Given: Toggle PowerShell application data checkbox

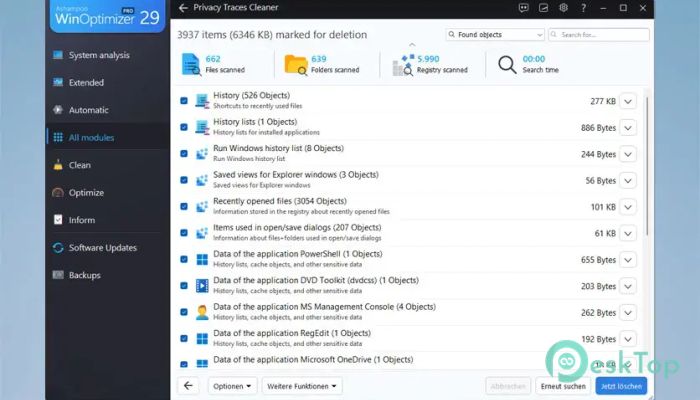Looking at the screenshot, I should coord(183,258).
